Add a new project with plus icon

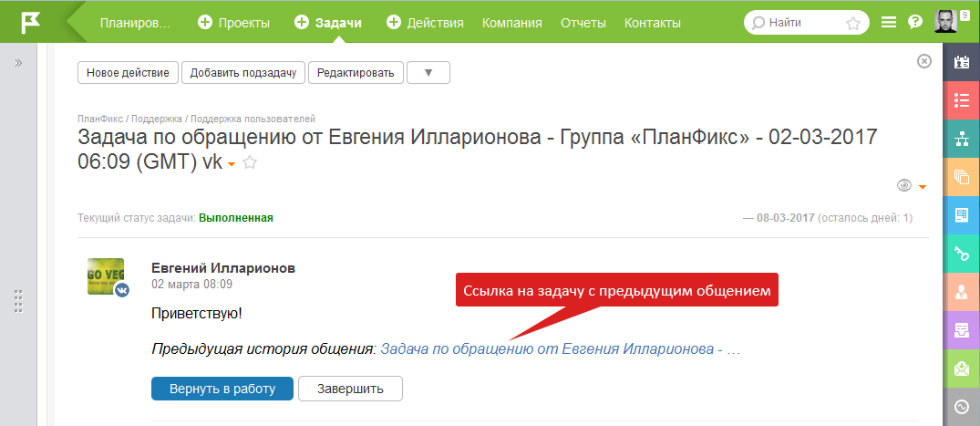[205, 23]
